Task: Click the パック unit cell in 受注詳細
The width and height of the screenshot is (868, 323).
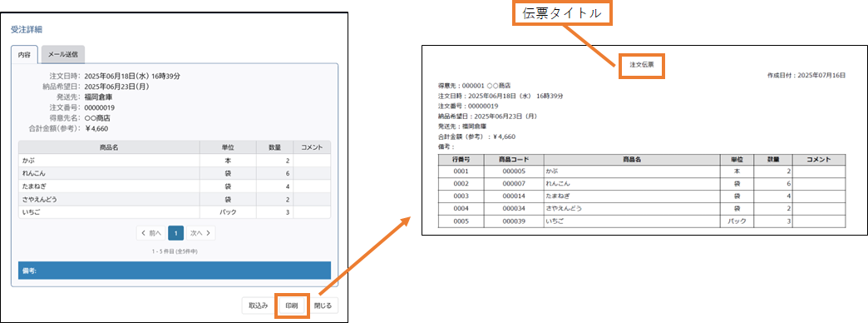Action: tap(228, 212)
